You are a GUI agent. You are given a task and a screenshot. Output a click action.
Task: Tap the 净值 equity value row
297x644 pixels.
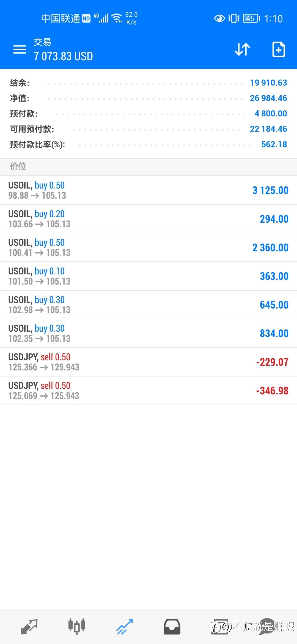[148, 98]
